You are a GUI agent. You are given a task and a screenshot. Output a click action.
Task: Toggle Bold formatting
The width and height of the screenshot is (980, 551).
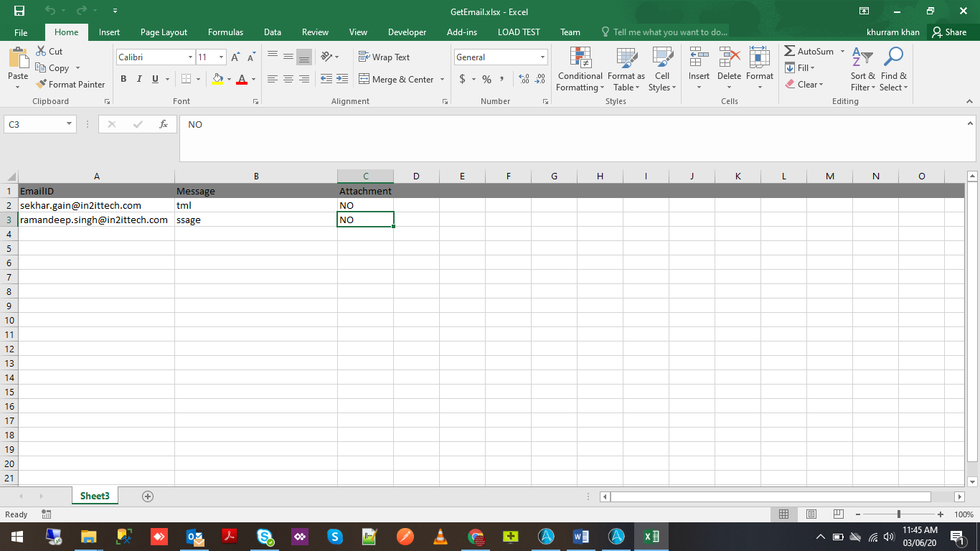(123, 79)
